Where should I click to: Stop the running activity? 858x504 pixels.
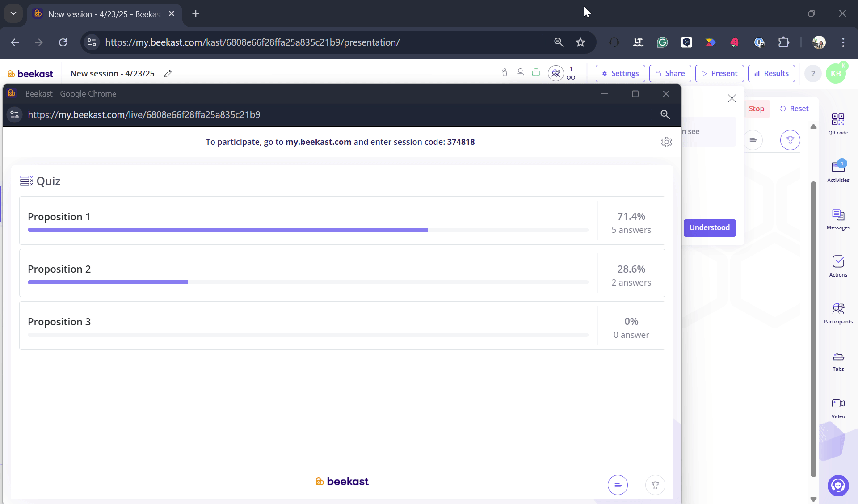(756, 109)
